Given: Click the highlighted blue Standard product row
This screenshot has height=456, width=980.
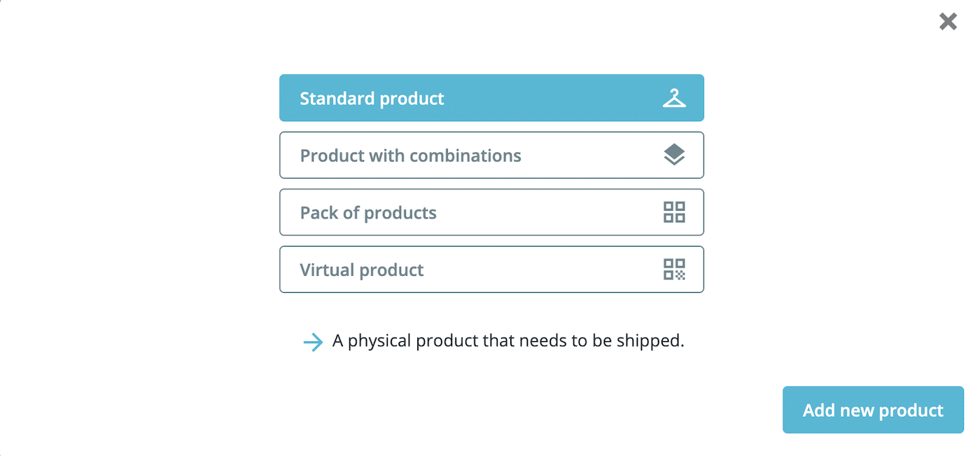Looking at the screenshot, I should click(x=491, y=98).
